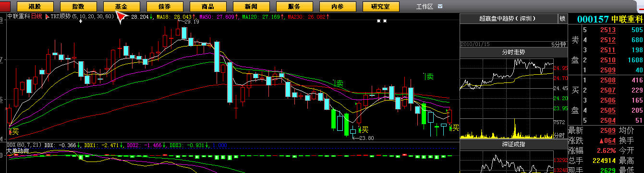The width and height of the screenshot is (644, 173).
Task: Click the white double-star marker on chart
Action: [x=382, y=21]
